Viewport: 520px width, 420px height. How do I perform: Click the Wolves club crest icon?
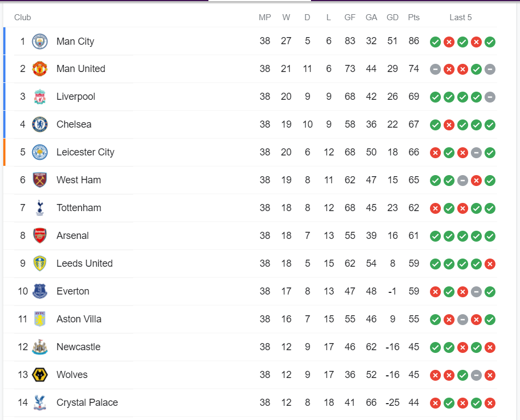pos(40,375)
